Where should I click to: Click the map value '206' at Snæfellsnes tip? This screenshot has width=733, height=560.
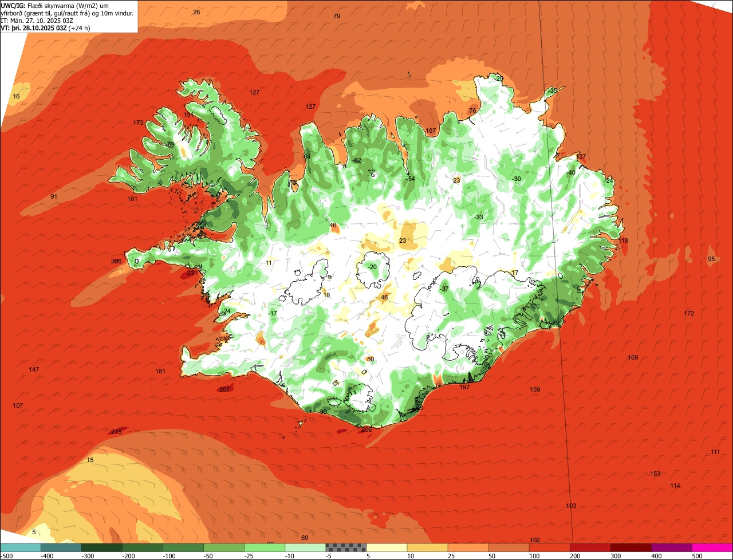coord(116,261)
